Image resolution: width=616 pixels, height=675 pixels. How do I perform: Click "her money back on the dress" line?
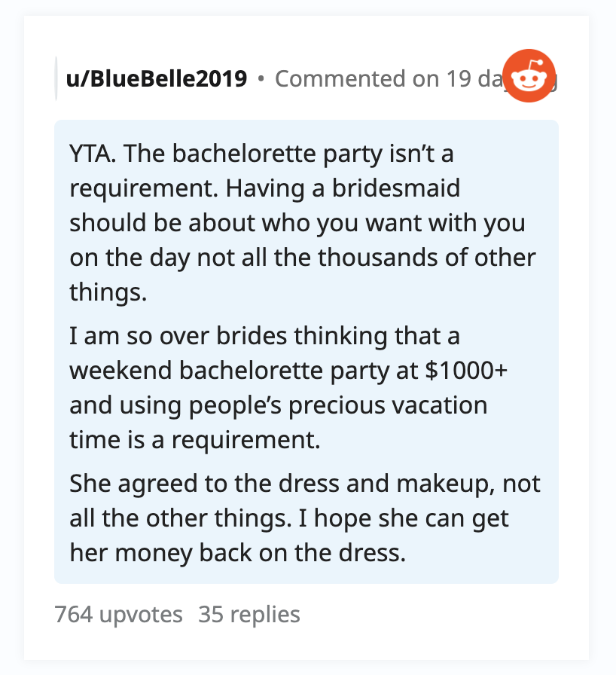(x=237, y=553)
